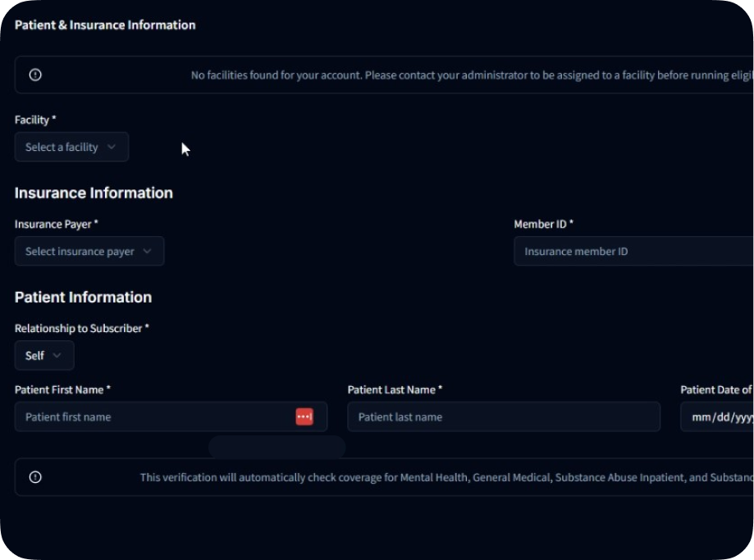The height and width of the screenshot is (560, 754).
Task: Click the verification notice banner at the bottom
Action: click(377, 476)
